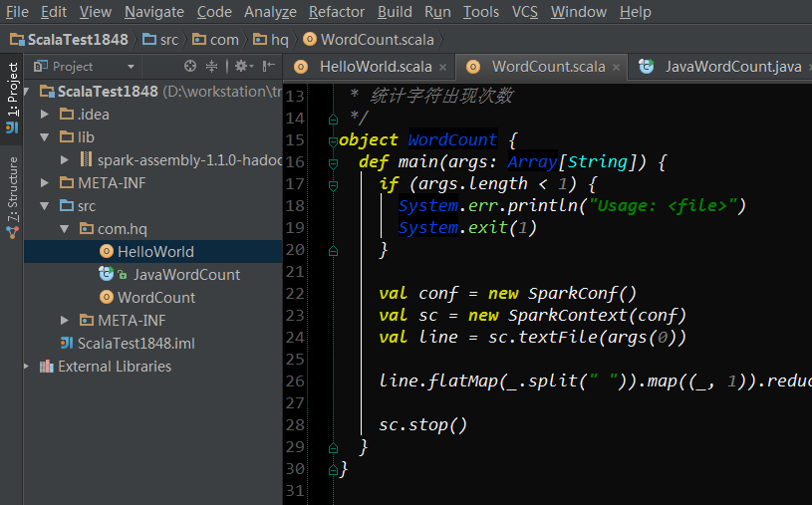Viewport: 812px width, 505px height.
Task: Click the JavaWordCount class icon in tree
Action: pyautogui.click(x=107, y=274)
